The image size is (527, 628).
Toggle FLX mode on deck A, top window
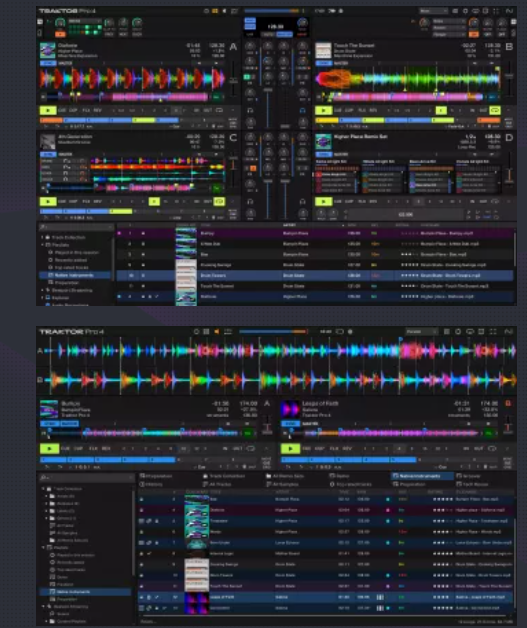[x=86, y=110]
